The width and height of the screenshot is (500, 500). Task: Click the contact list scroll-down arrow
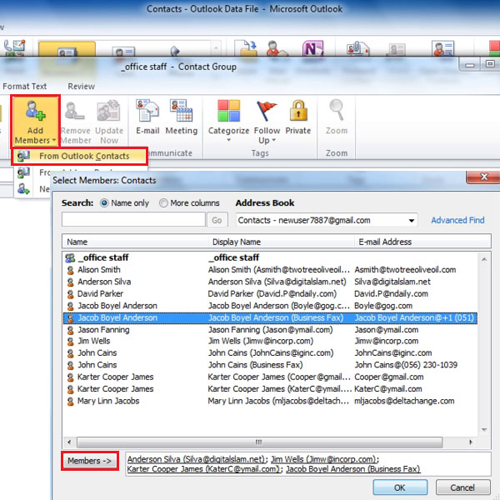(x=484, y=429)
